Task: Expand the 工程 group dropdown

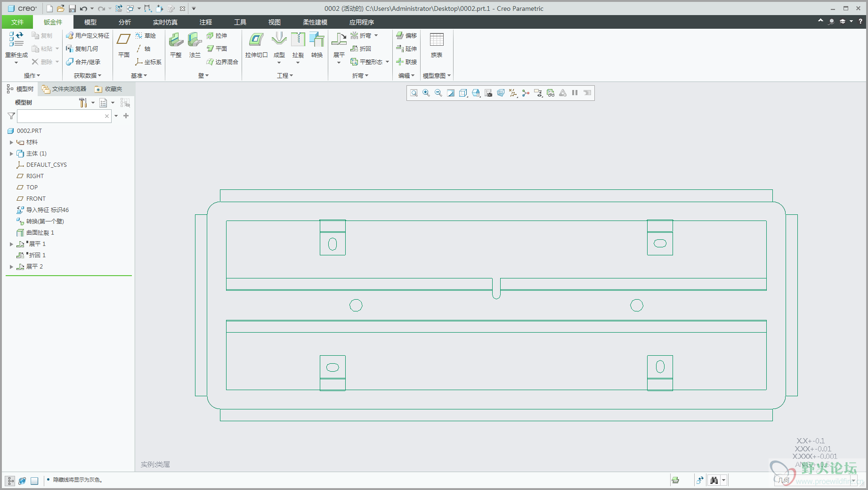Action: pyautogui.click(x=285, y=75)
